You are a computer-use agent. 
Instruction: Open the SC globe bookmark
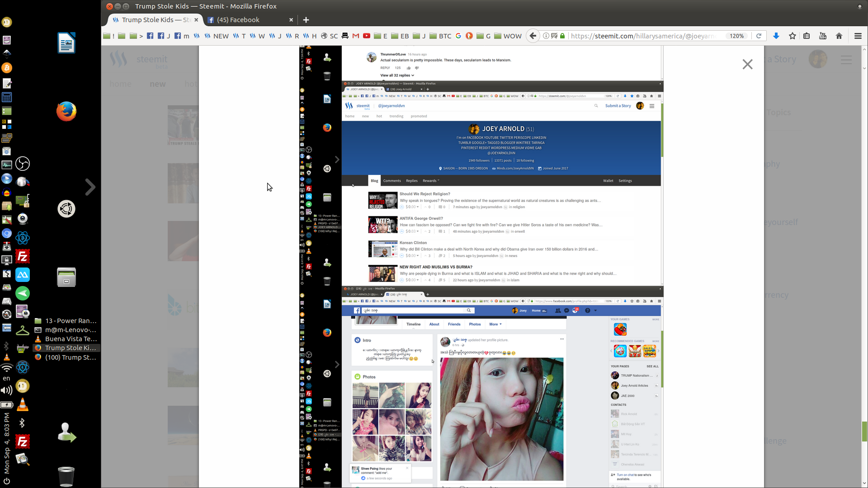click(x=330, y=36)
